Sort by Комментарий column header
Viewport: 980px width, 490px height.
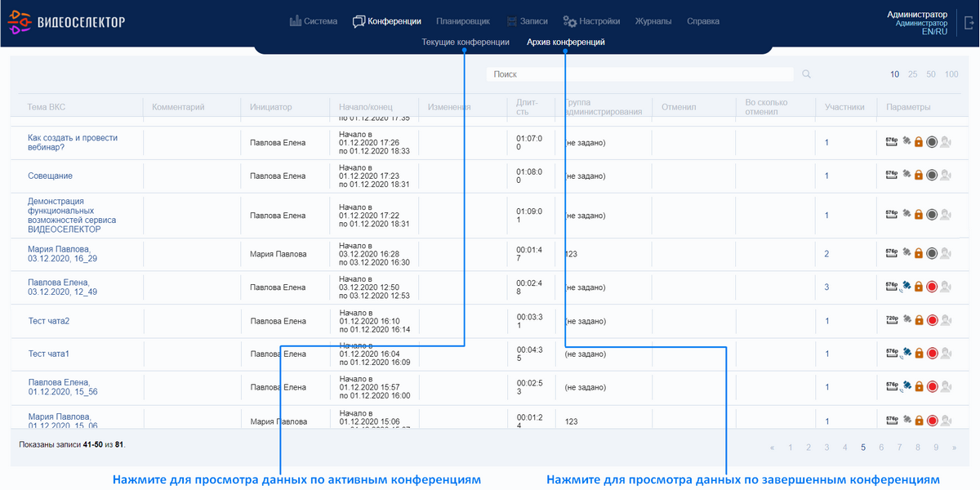pyautogui.click(x=178, y=107)
